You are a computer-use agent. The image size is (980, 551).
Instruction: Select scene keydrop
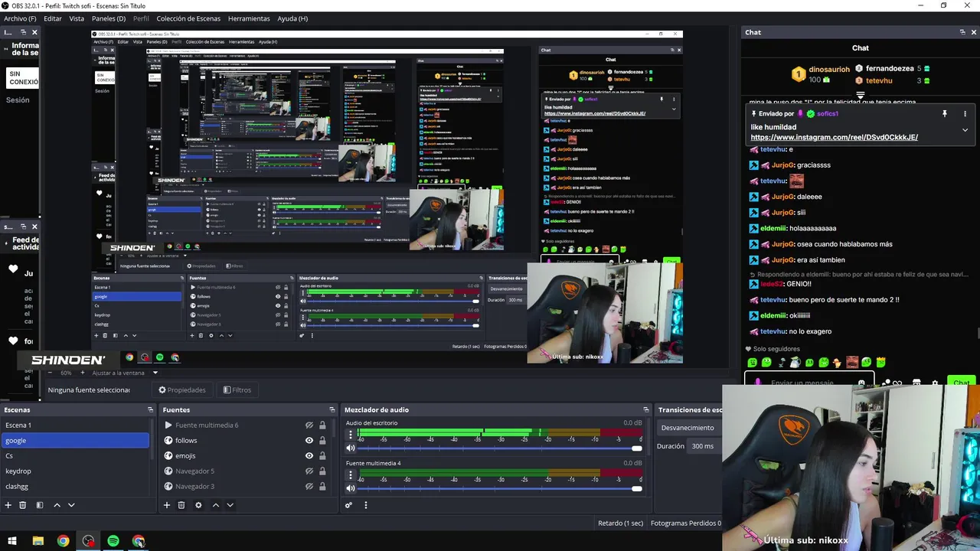[75, 471]
